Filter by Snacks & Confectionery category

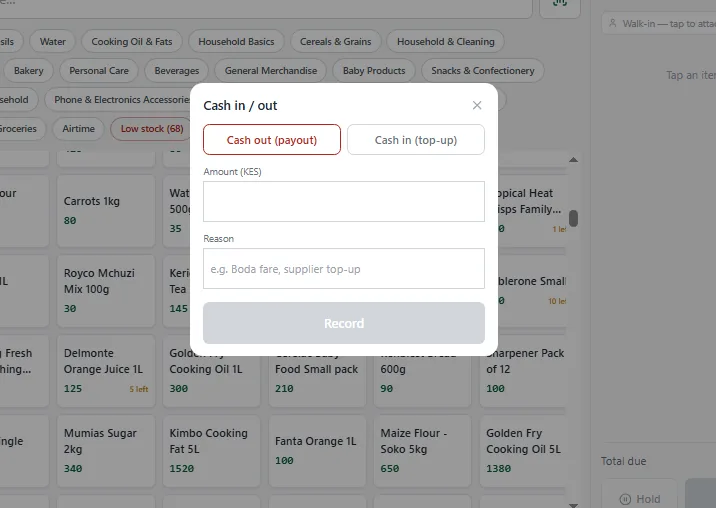click(483, 71)
